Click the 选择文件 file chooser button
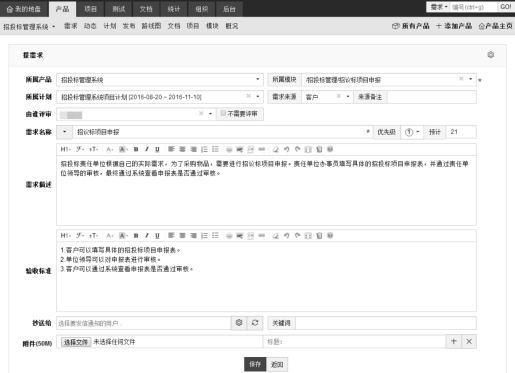Screen dimensions: 515x373 click(x=76, y=342)
